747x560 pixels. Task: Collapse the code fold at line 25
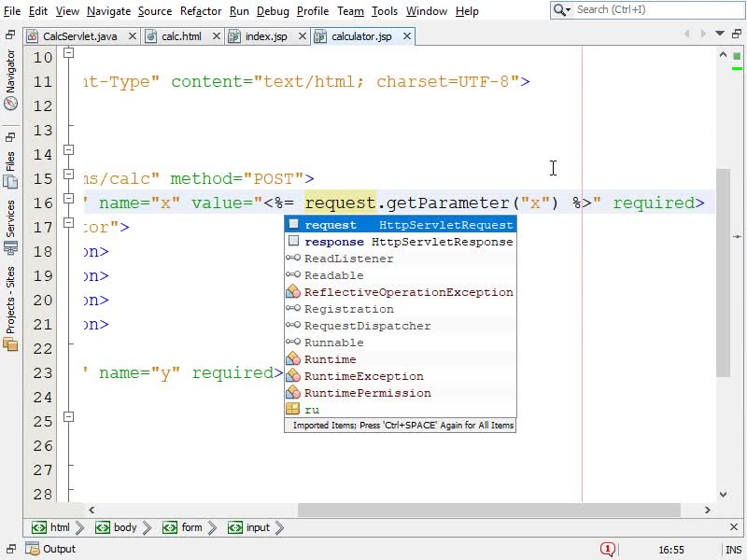tap(68, 416)
